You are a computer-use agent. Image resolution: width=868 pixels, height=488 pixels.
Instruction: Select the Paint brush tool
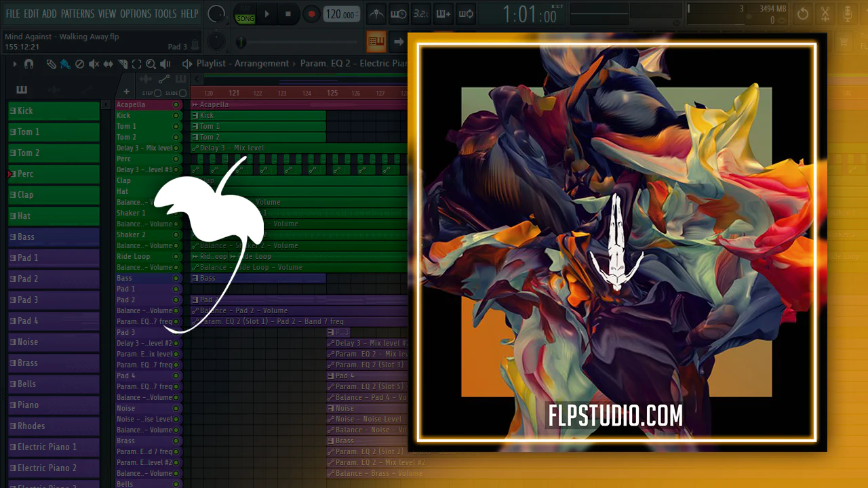click(65, 64)
